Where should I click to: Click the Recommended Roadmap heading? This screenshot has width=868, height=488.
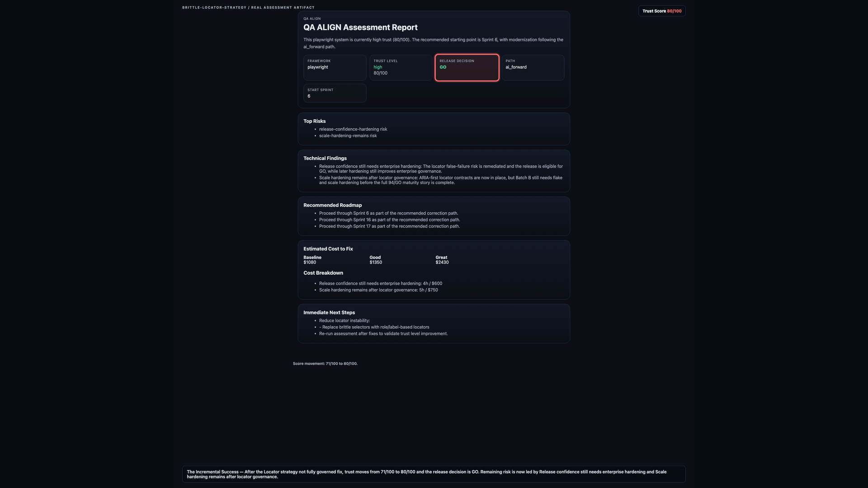333,205
